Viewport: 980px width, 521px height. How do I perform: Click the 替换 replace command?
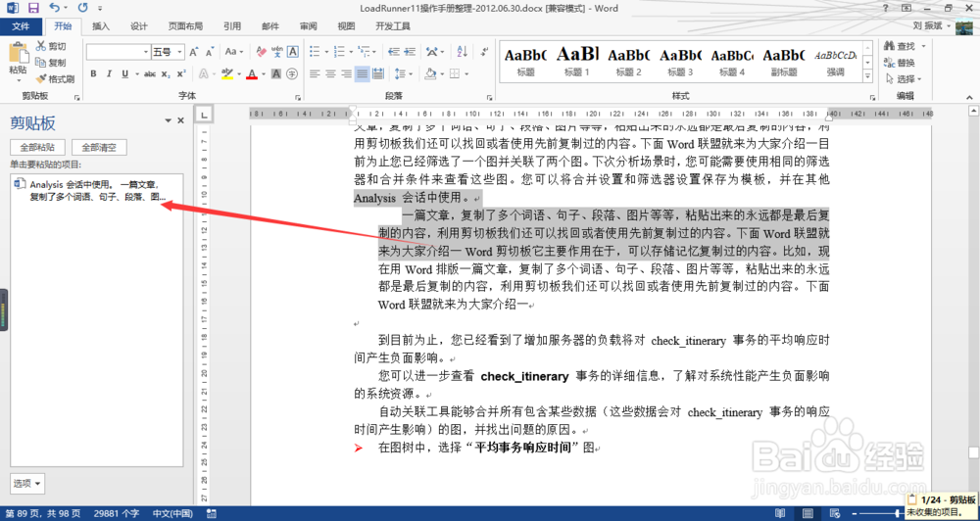click(x=900, y=63)
